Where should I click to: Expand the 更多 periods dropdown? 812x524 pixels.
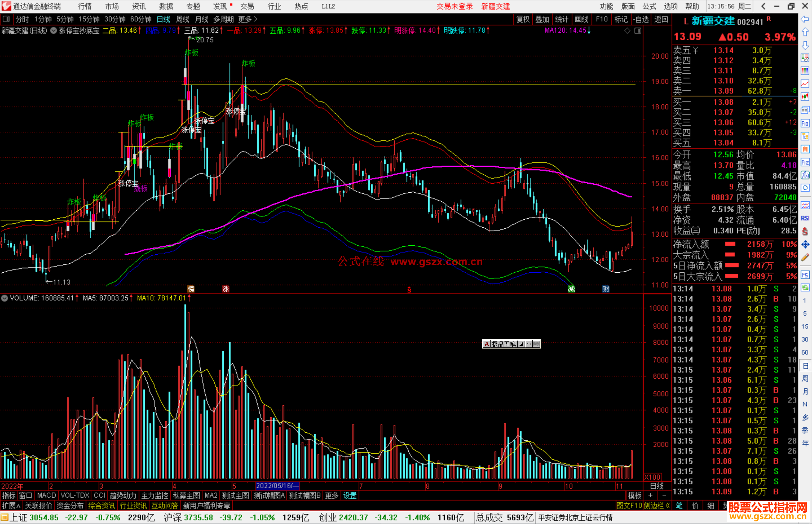[248, 19]
